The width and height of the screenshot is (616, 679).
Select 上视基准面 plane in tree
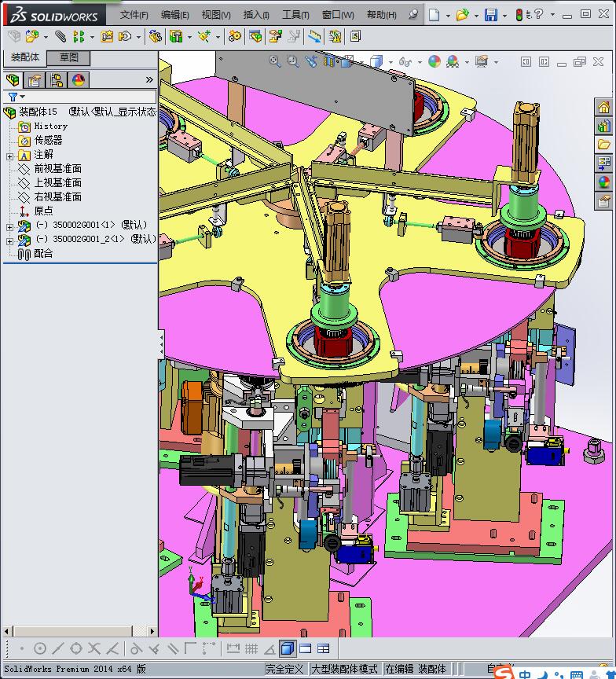57,183
